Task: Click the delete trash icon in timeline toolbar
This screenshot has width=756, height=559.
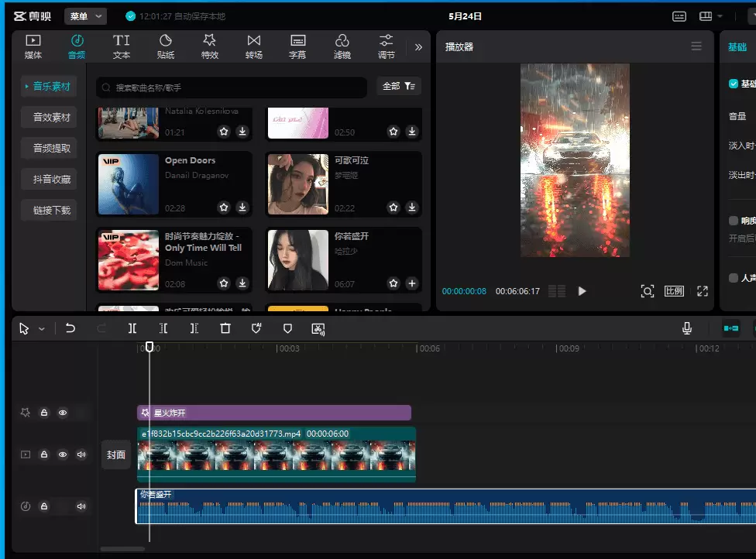Action: [x=225, y=328]
